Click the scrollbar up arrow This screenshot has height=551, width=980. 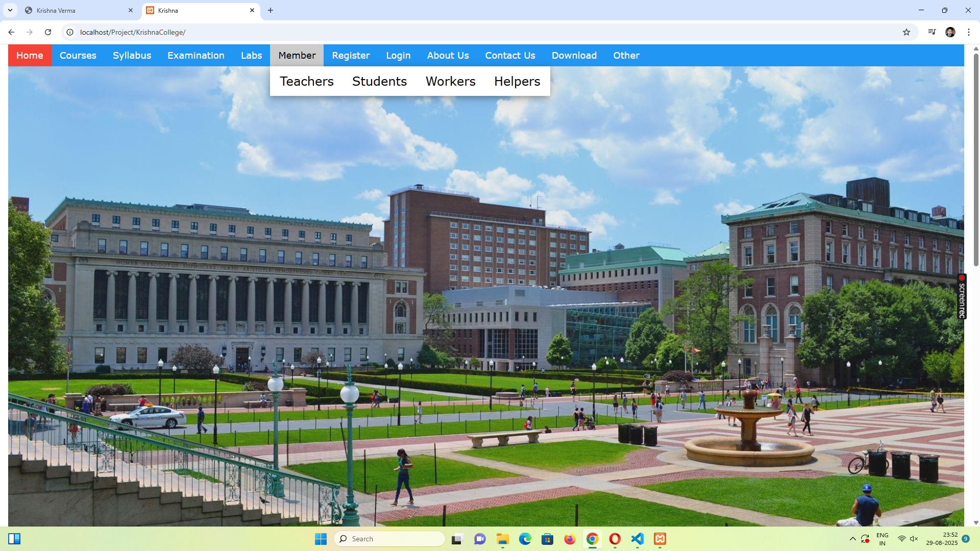point(976,48)
